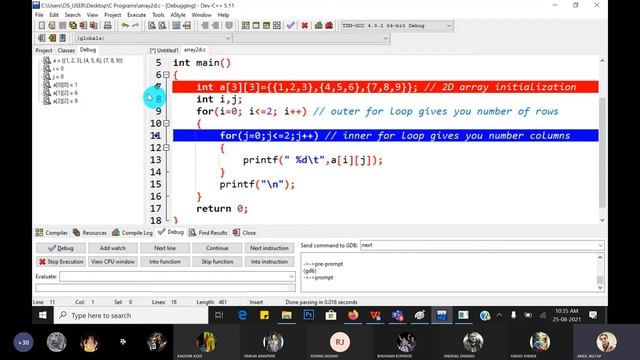Click the Continue debug button
The image size is (640, 360).
coord(217,248)
